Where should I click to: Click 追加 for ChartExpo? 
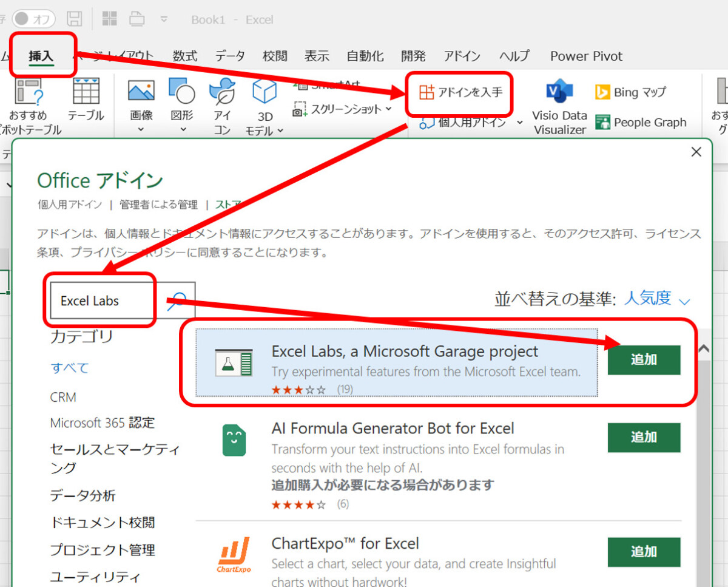pyautogui.click(x=644, y=552)
